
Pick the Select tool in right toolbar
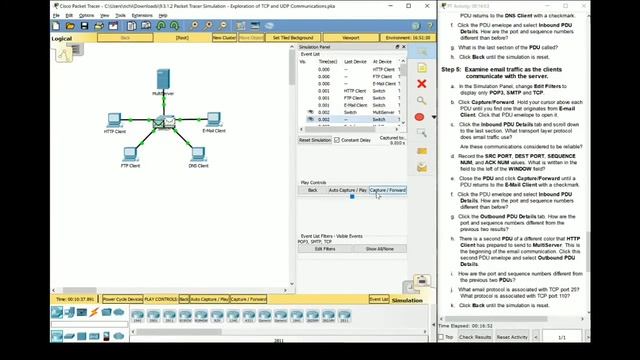[422, 52]
